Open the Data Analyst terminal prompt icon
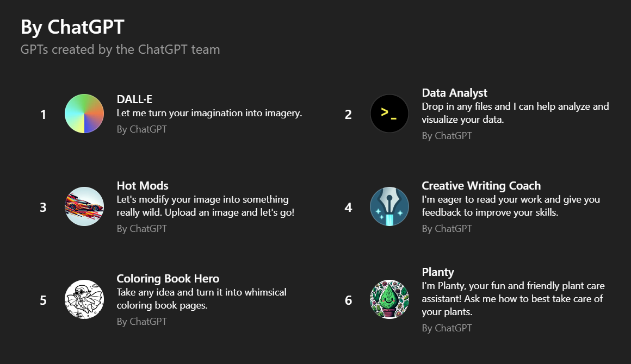The image size is (631, 364). point(389,114)
